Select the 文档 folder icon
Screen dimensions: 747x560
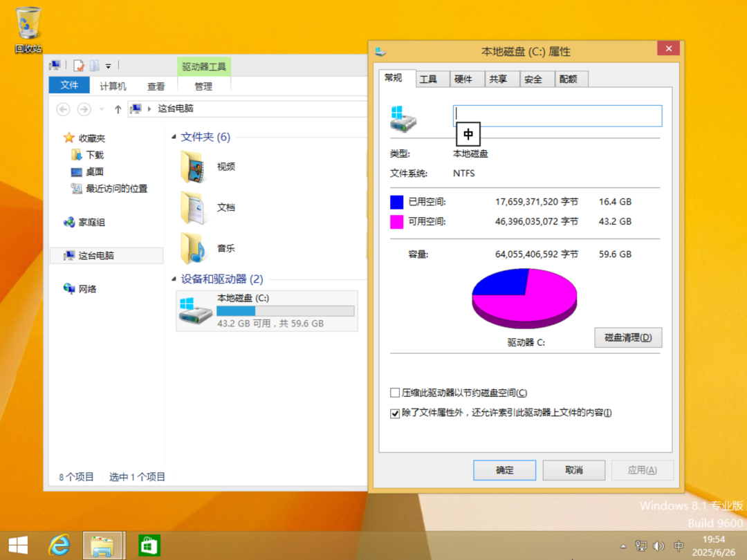tap(193, 207)
